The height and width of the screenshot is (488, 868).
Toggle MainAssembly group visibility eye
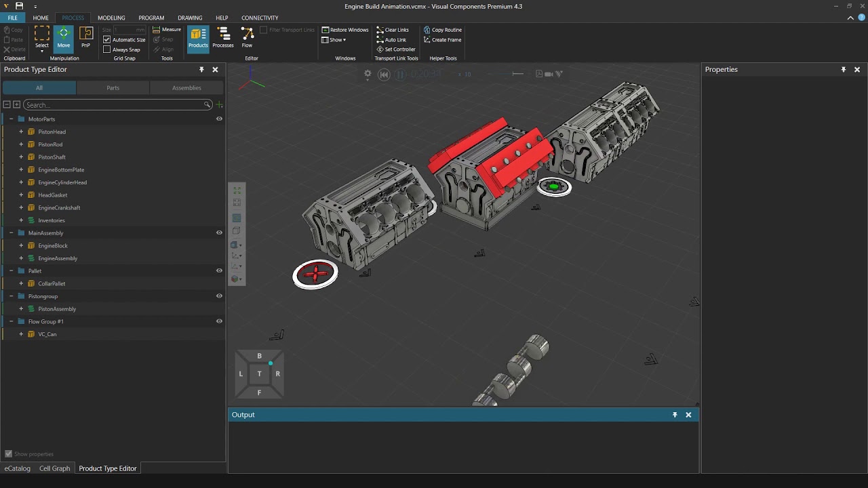[x=219, y=232]
